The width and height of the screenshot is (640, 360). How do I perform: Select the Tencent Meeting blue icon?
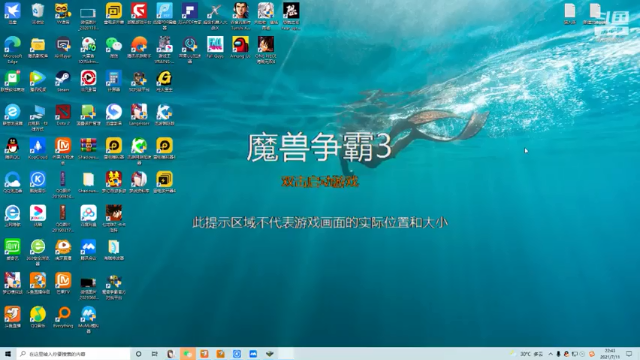[x=88, y=249]
